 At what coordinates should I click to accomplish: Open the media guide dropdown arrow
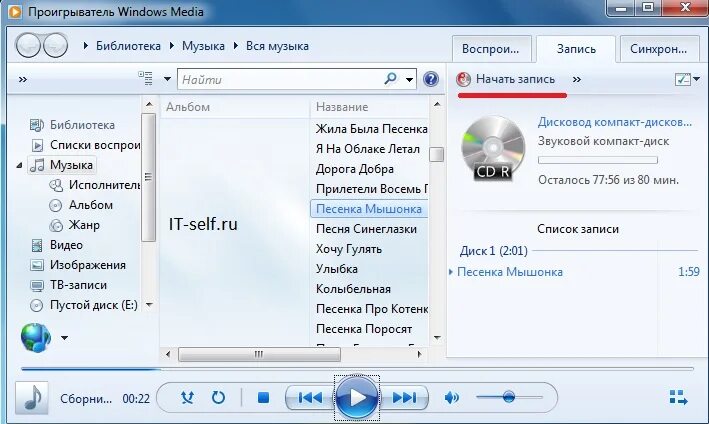pyautogui.click(x=65, y=338)
